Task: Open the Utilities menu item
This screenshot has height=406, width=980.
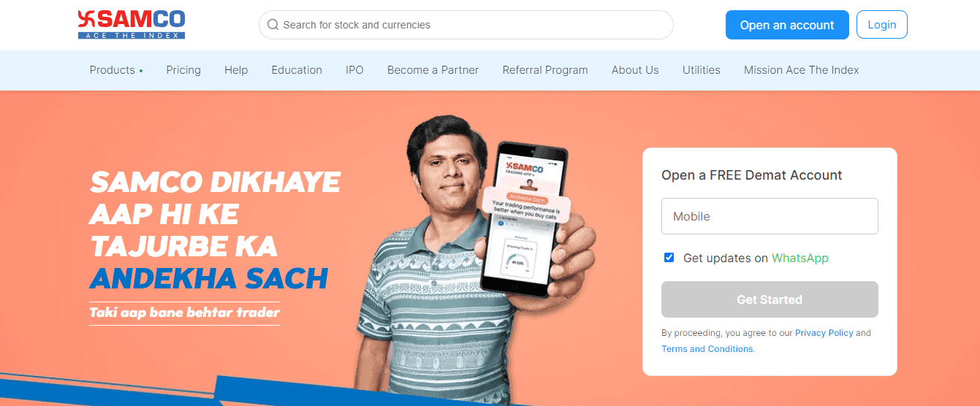Action: [702, 70]
